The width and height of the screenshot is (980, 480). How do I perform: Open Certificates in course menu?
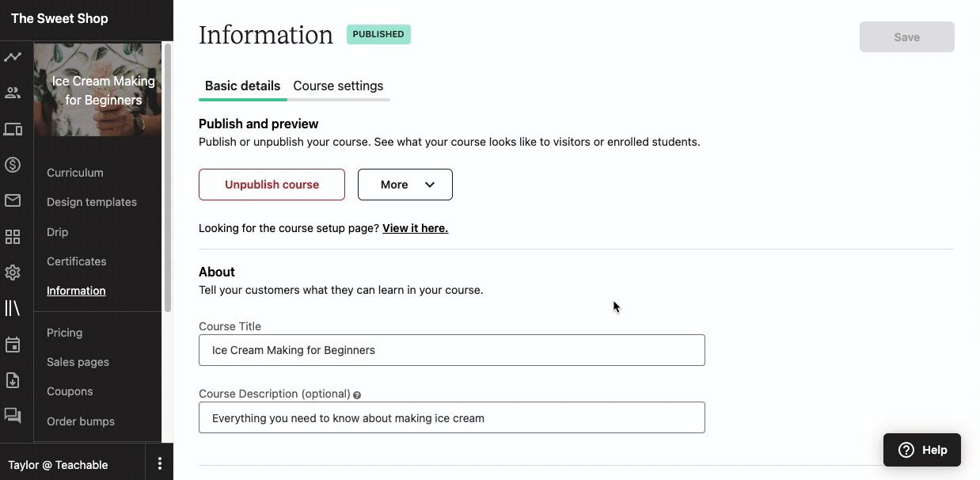coord(77,261)
